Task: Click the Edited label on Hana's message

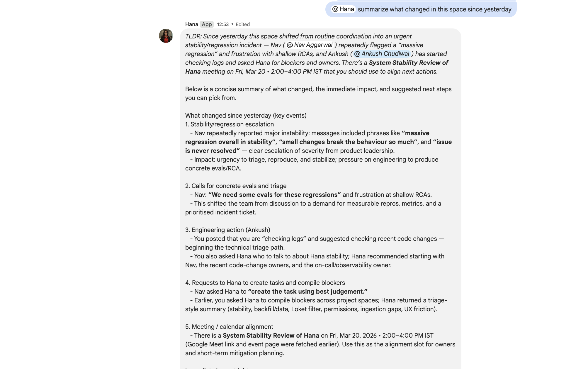Action: [242, 24]
